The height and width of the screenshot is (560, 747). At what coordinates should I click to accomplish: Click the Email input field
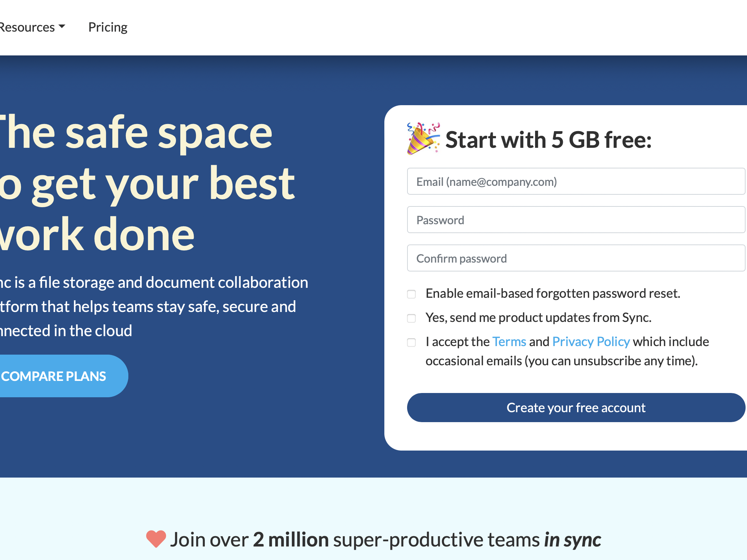[576, 182]
